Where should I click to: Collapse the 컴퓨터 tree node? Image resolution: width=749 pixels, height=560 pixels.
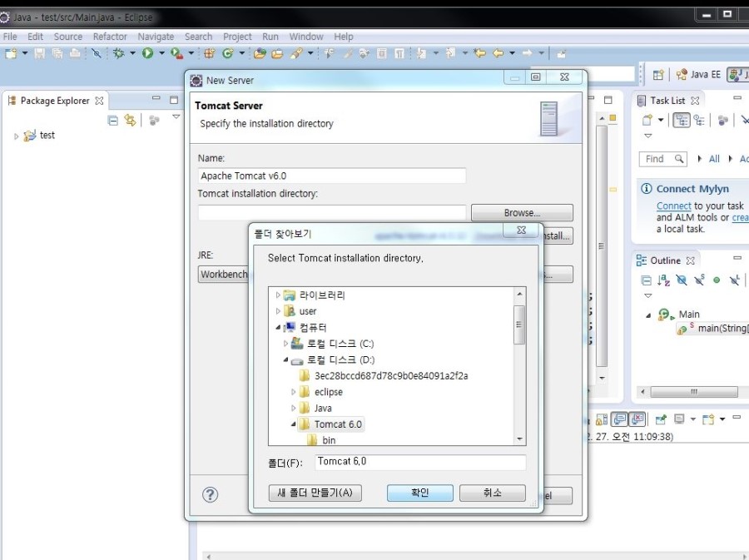pyautogui.click(x=278, y=328)
